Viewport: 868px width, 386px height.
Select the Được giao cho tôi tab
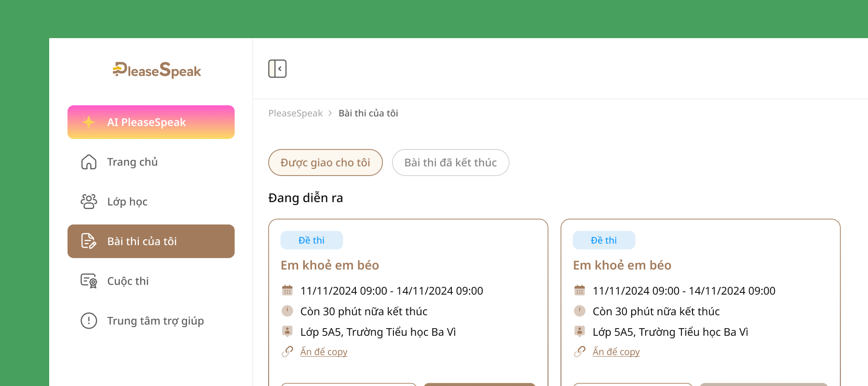pyautogui.click(x=325, y=163)
